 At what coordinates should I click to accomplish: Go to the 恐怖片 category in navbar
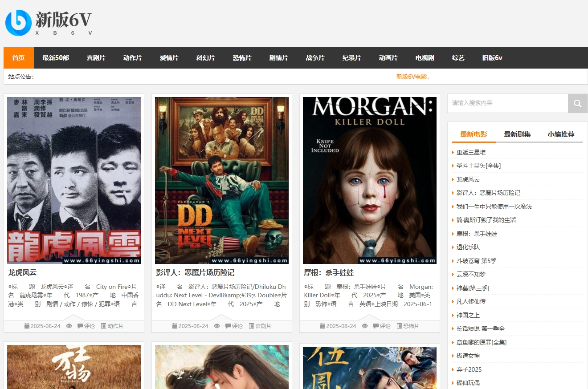[x=242, y=58]
